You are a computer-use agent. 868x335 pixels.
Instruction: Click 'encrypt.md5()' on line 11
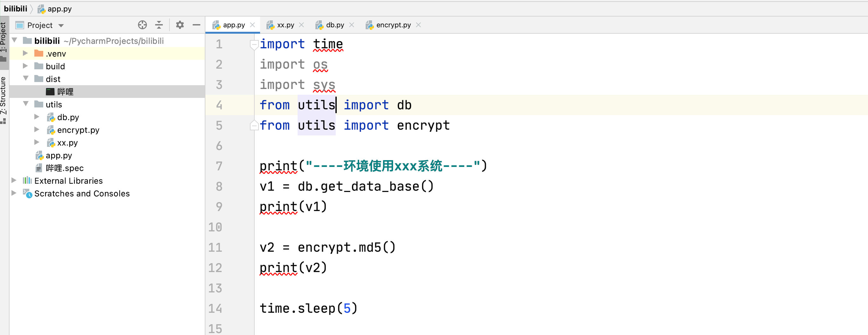(x=346, y=248)
